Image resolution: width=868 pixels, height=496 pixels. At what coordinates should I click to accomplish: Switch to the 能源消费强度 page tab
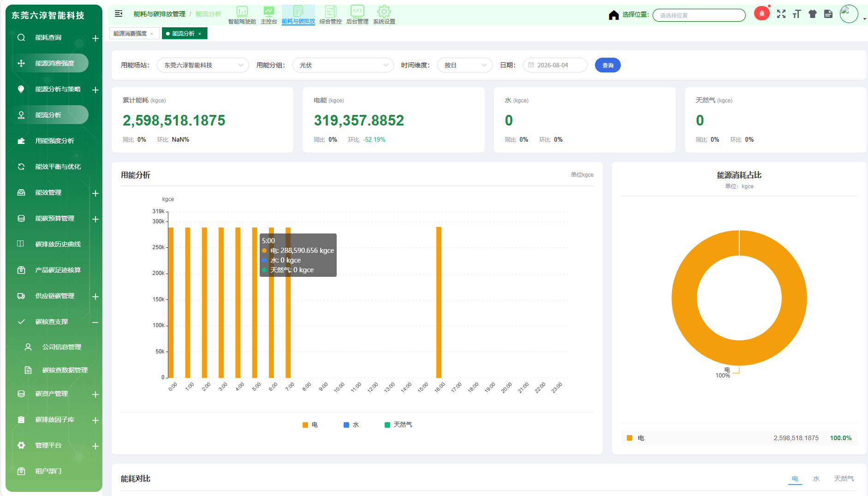click(x=130, y=34)
